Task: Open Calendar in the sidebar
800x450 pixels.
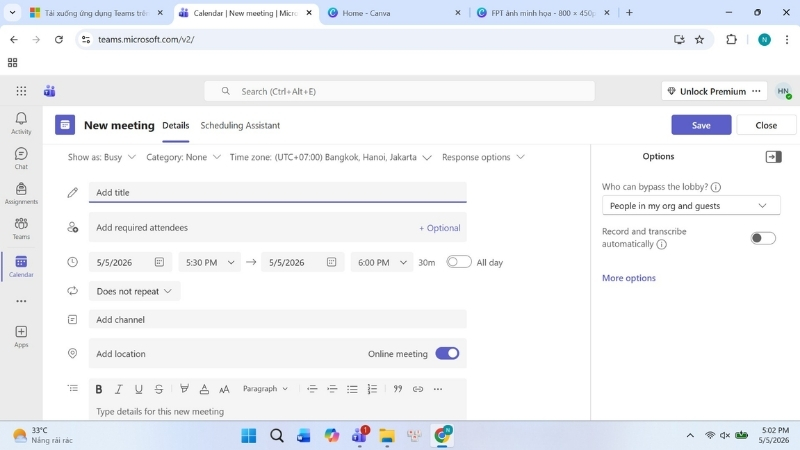Action: click(x=21, y=266)
